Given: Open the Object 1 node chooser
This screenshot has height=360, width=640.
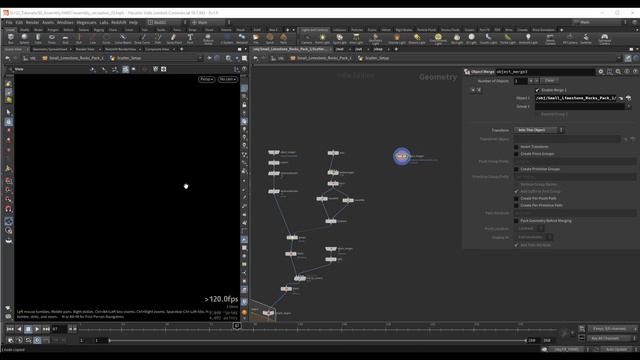Looking at the screenshot, I should click(x=628, y=98).
